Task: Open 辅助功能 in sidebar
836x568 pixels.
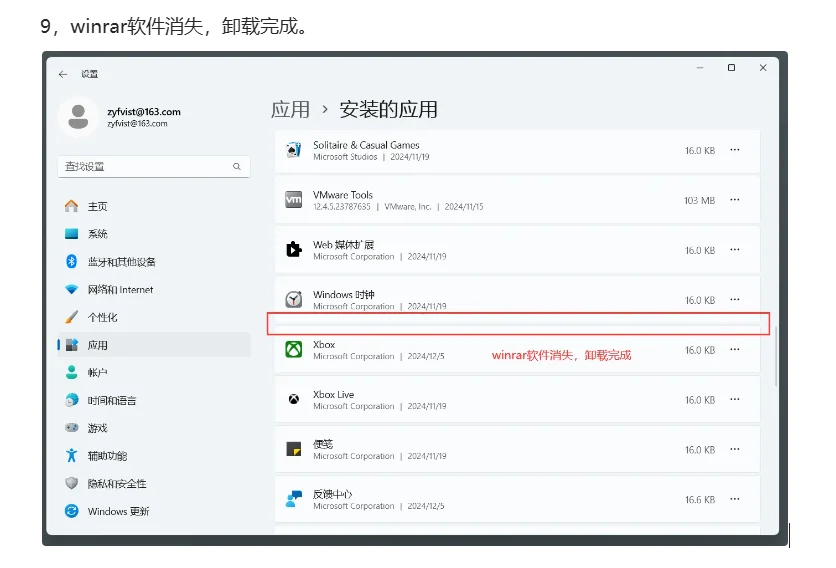Action: tap(154, 456)
